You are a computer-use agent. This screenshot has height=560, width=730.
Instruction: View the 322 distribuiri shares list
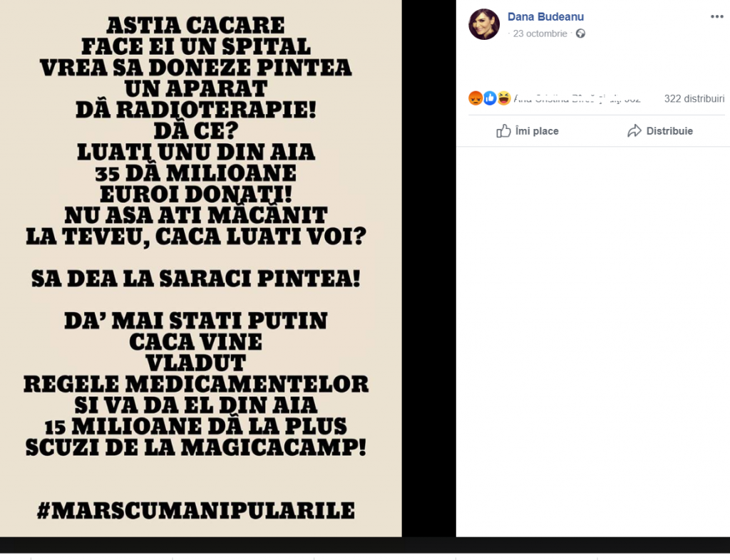(x=694, y=98)
